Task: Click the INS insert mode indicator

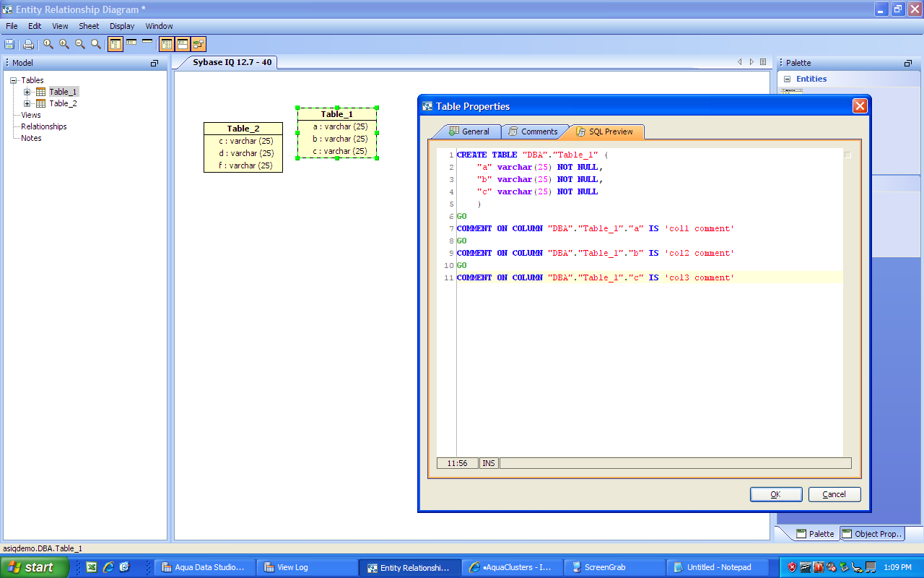Action: coord(489,463)
